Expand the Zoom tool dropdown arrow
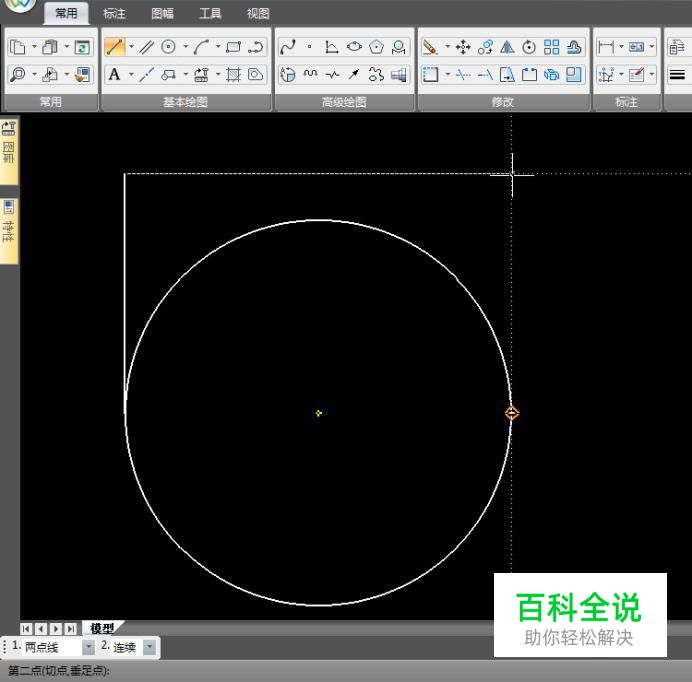The width and height of the screenshot is (692, 682). coord(34,74)
